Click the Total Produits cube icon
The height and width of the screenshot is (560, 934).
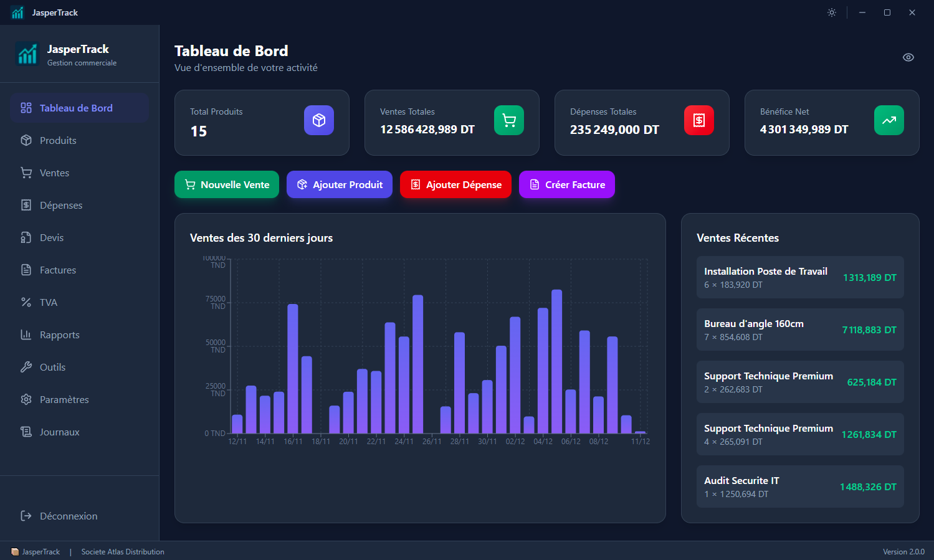(319, 120)
